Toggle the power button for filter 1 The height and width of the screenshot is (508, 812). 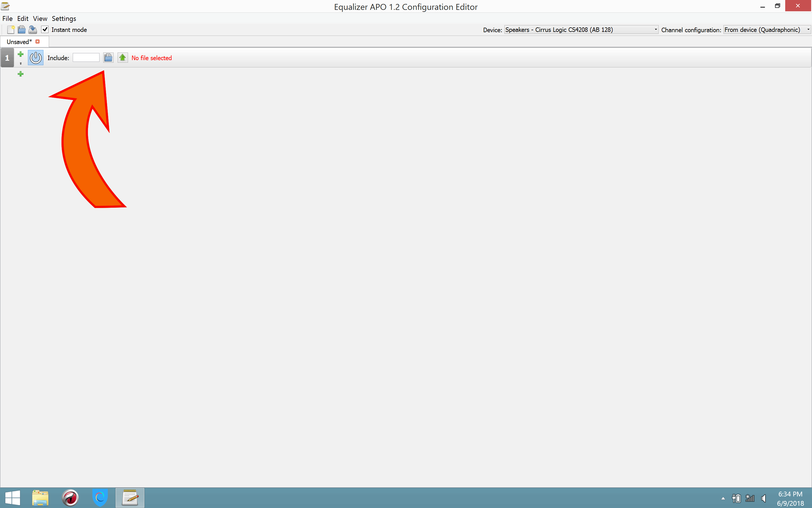[x=36, y=58]
